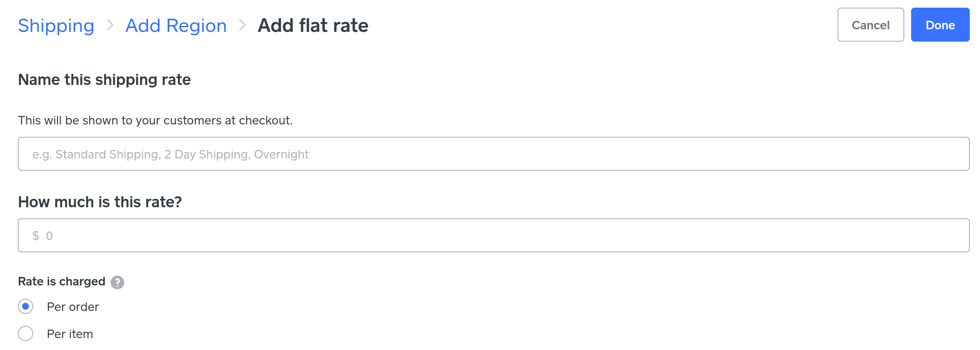The image size is (980, 350).
Task: Click the "Per item" label text
Action: [x=70, y=334]
